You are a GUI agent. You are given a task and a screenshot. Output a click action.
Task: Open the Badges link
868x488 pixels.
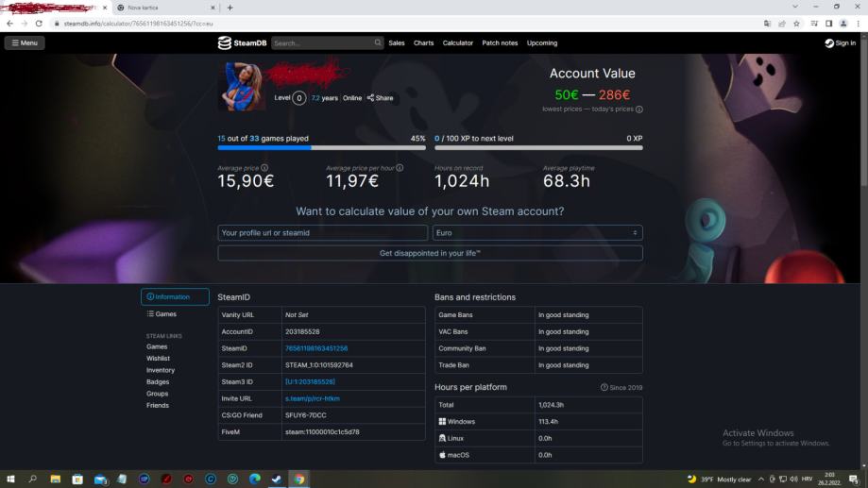point(158,381)
